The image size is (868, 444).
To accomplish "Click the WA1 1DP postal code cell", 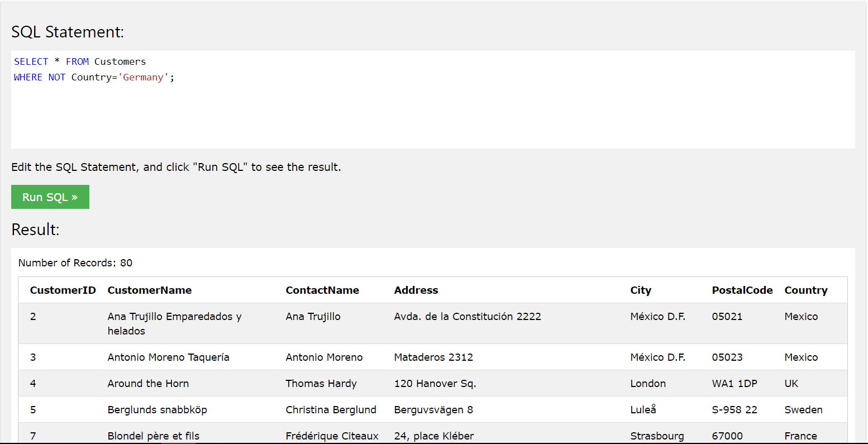I will (x=735, y=383).
